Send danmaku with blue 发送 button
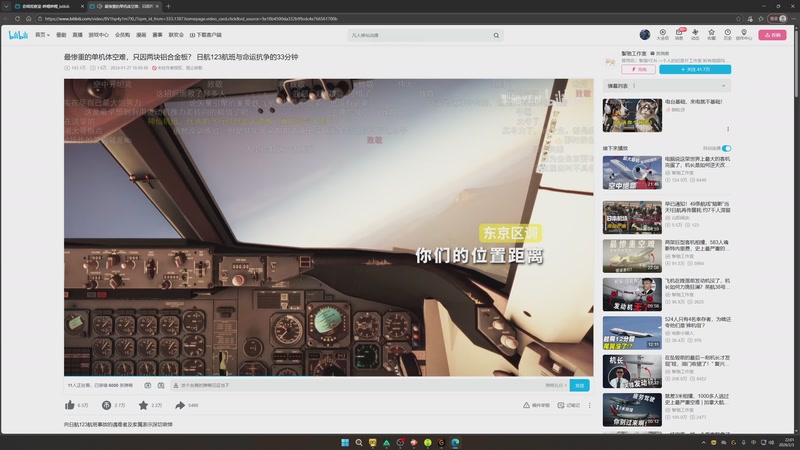This screenshot has width=800, height=450. coord(580,385)
